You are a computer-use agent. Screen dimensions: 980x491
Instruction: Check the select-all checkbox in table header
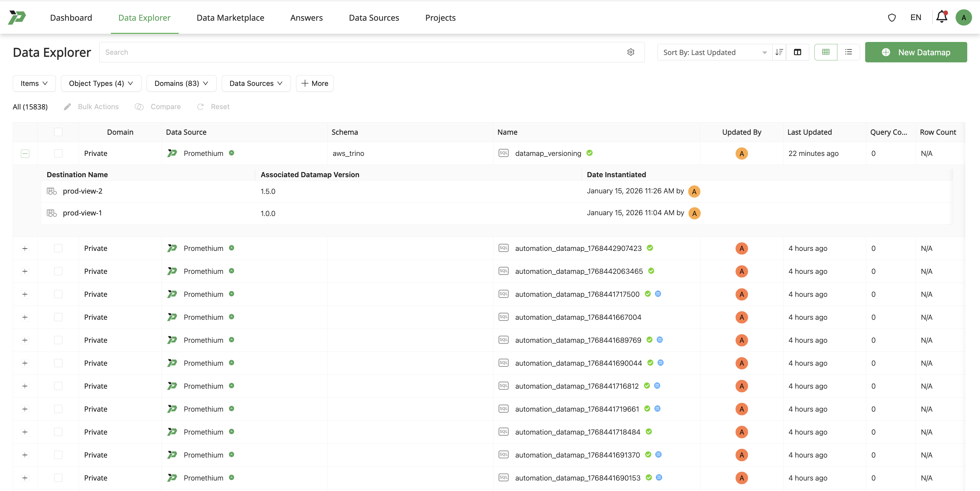pyautogui.click(x=58, y=132)
